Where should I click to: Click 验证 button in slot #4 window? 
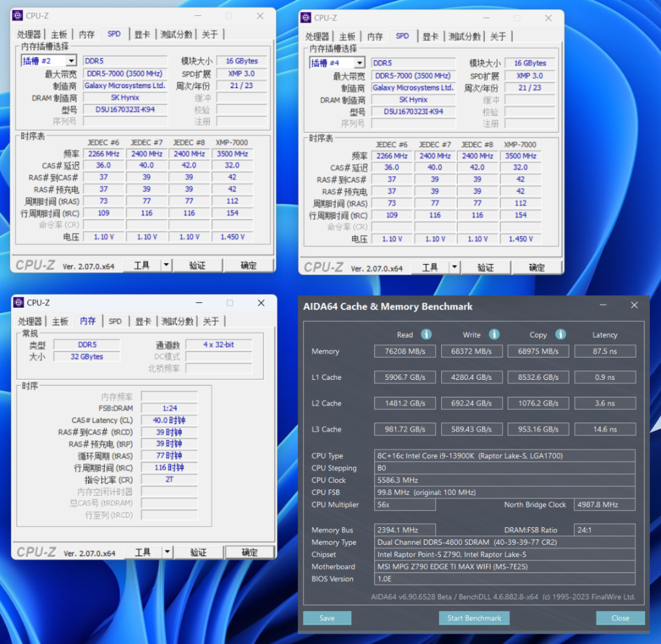485,267
